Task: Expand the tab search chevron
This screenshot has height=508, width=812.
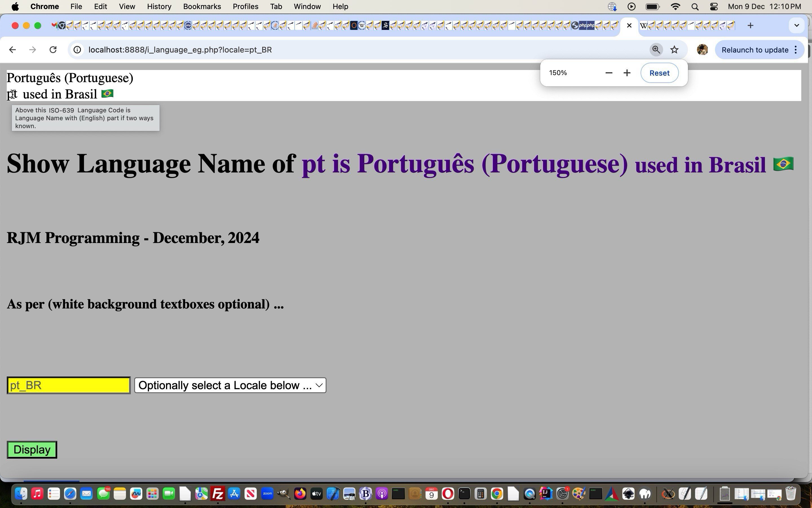Action: 796,25
